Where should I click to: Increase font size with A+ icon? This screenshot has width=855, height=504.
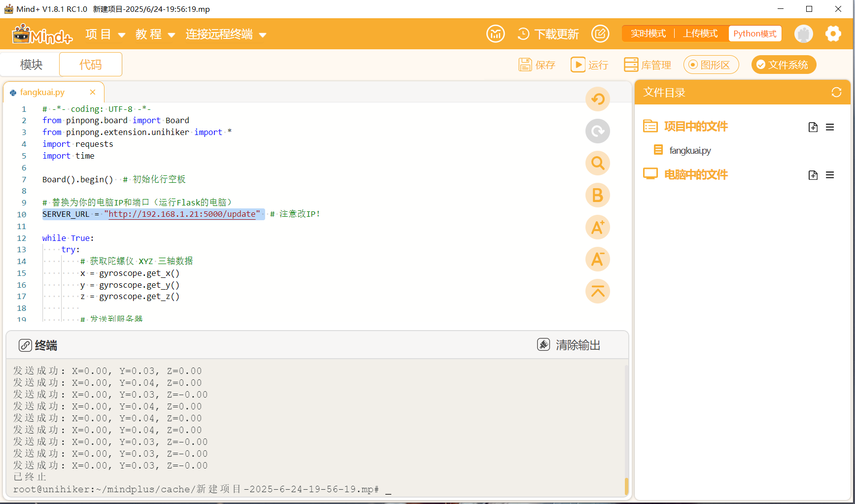click(x=598, y=227)
